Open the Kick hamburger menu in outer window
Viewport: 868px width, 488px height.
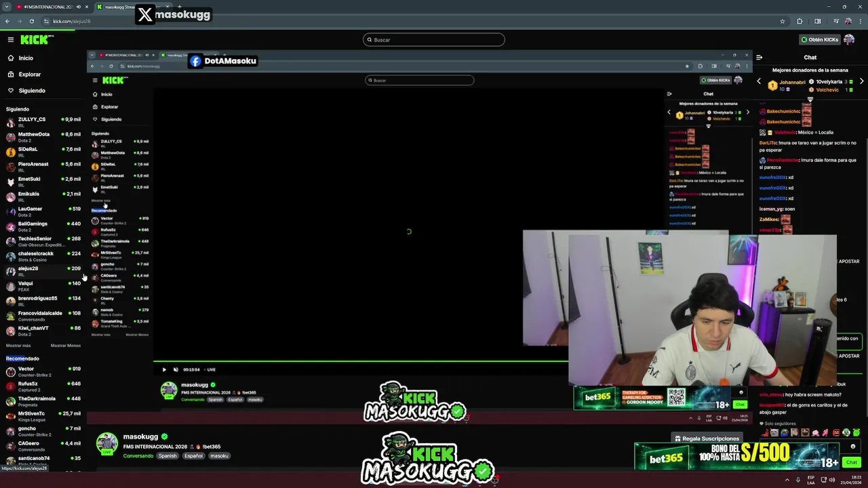[10, 40]
